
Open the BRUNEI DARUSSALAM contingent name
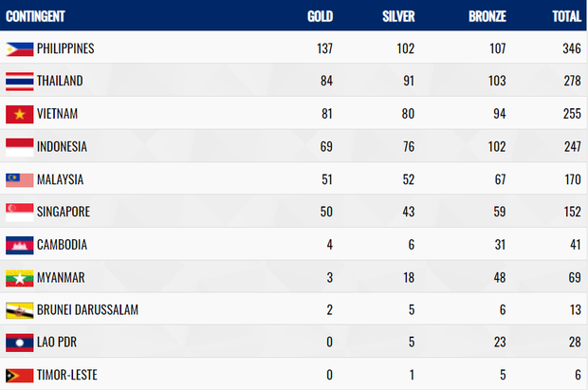[x=87, y=309]
